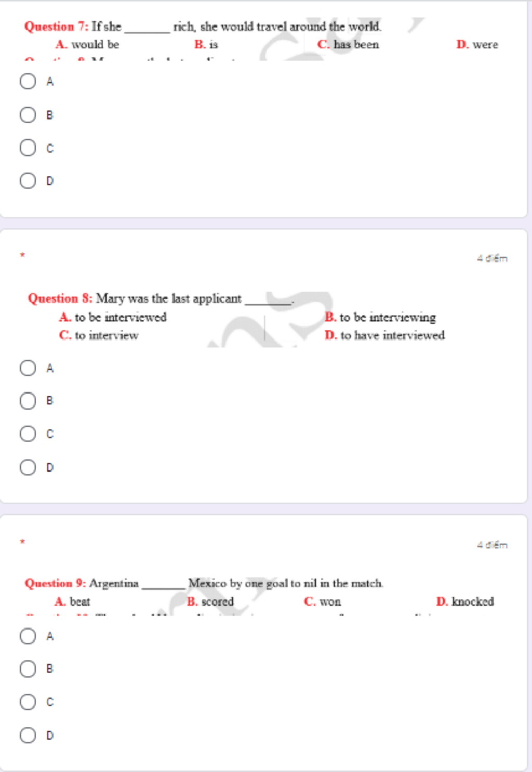The image size is (532, 772).
Task: Select option D for Question 9
Action: click(28, 735)
